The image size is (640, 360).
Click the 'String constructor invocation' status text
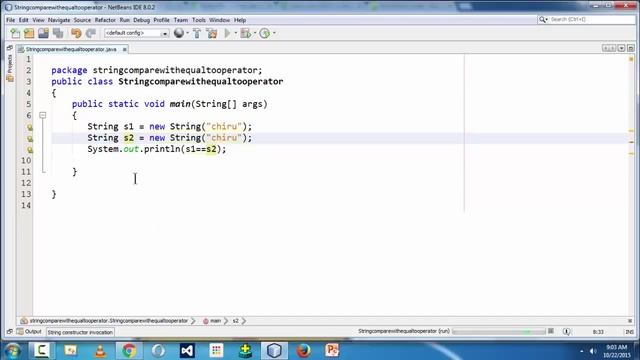(80, 332)
